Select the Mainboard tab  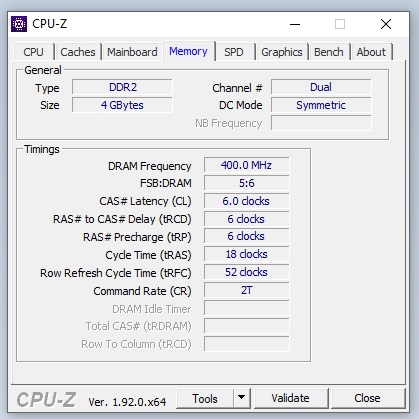tap(132, 52)
